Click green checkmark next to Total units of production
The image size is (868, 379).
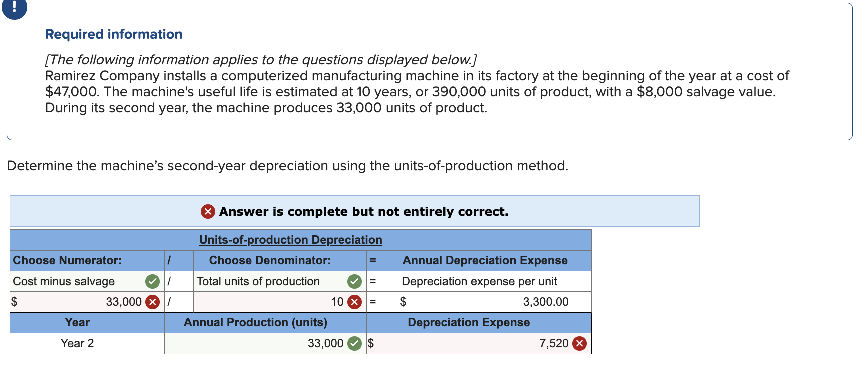coord(354,282)
